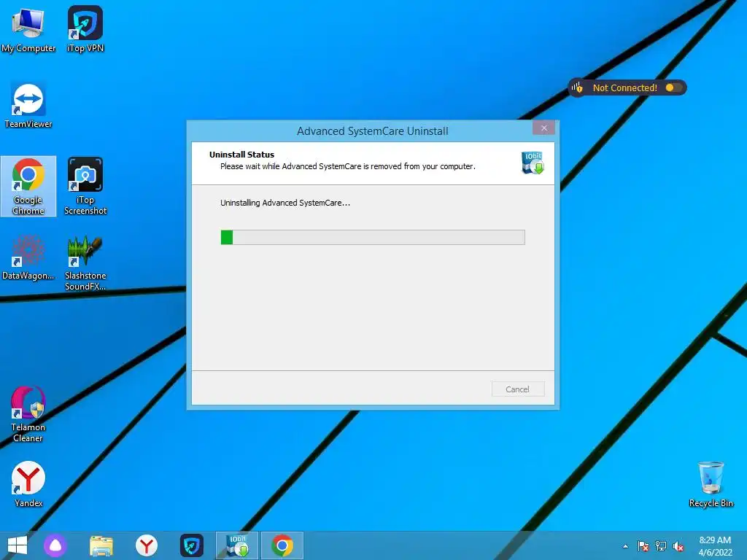Select the Slashstone SoundFX desktop shortcut
This screenshot has width=747, height=560.
pos(85,262)
